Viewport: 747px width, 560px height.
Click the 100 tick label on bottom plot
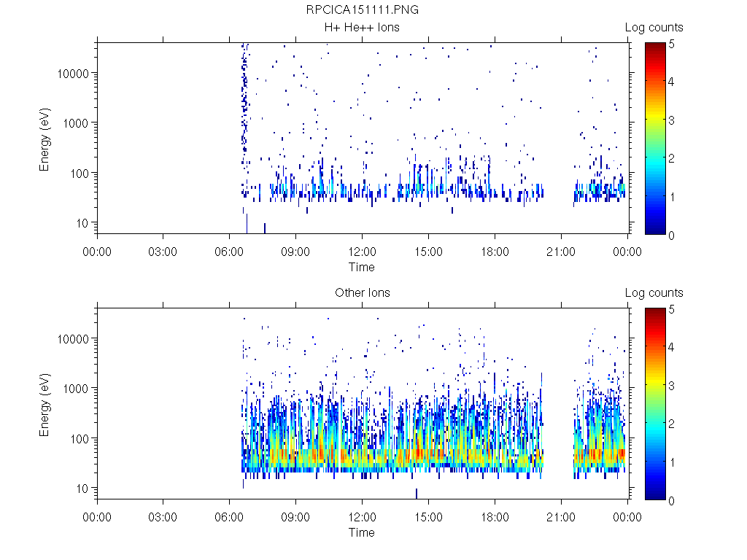[80, 438]
